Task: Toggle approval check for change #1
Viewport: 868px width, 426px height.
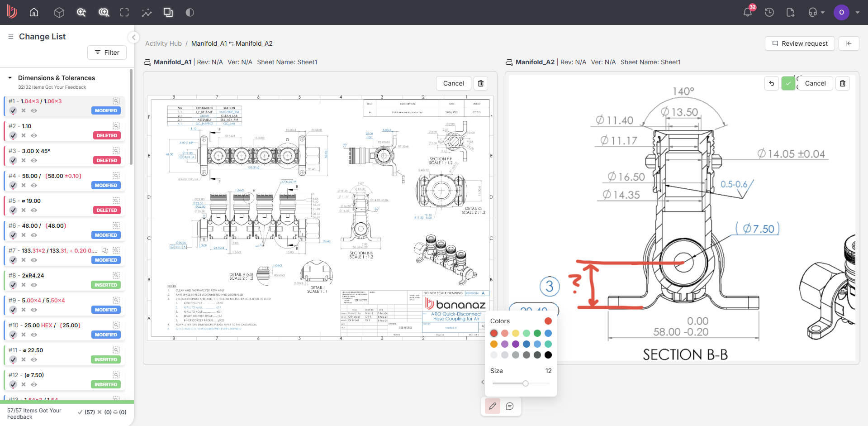Action: click(x=13, y=110)
